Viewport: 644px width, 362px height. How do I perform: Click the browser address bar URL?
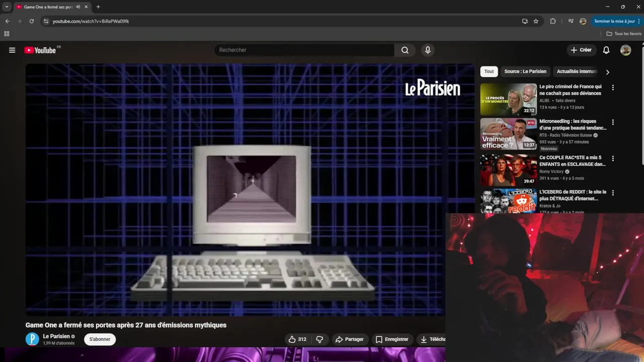91,21
